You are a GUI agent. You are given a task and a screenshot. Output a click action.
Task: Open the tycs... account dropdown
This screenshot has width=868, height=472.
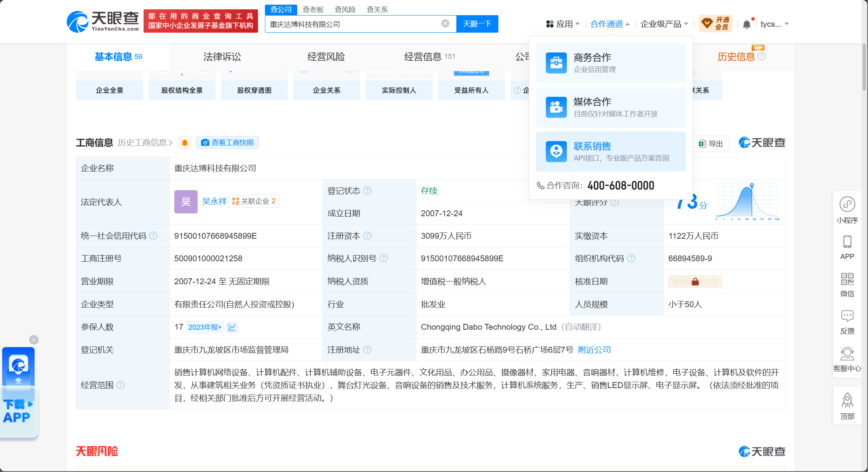tap(775, 24)
